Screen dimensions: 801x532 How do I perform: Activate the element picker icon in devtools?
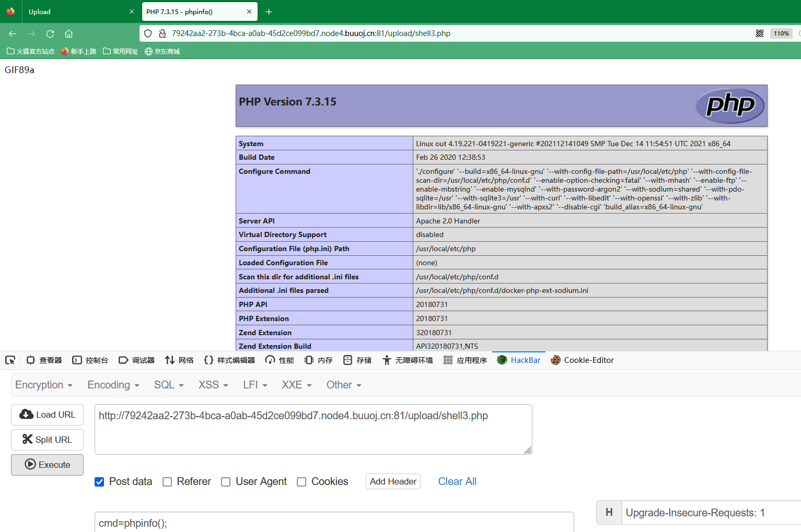coord(10,360)
